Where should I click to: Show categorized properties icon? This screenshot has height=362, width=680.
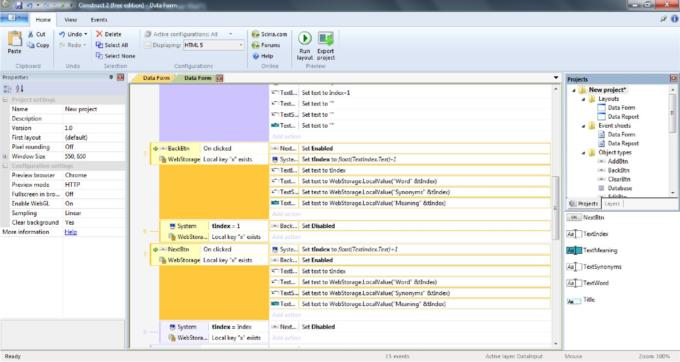(7, 89)
